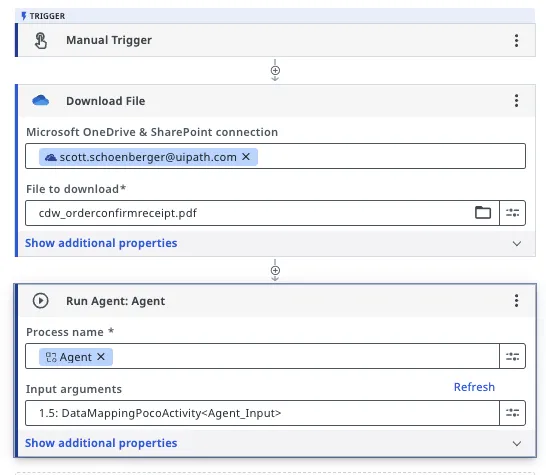
Task: Select the Run Agent: Agent activity header
Action: (277, 301)
